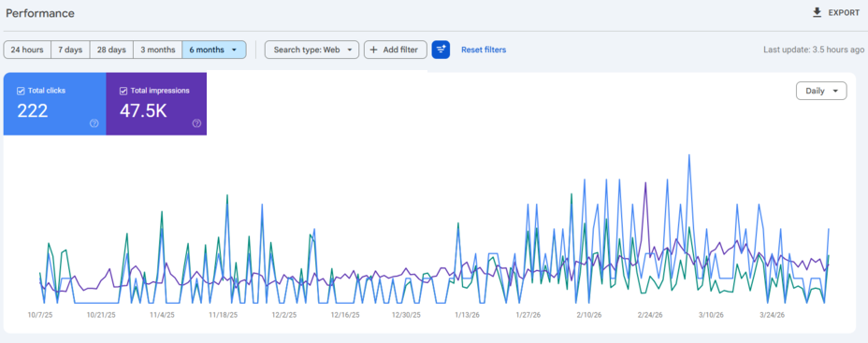The width and height of the screenshot is (868, 343).
Task: Click the 3/24/26 axis date label
Action: pyautogui.click(x=772, y=315)
